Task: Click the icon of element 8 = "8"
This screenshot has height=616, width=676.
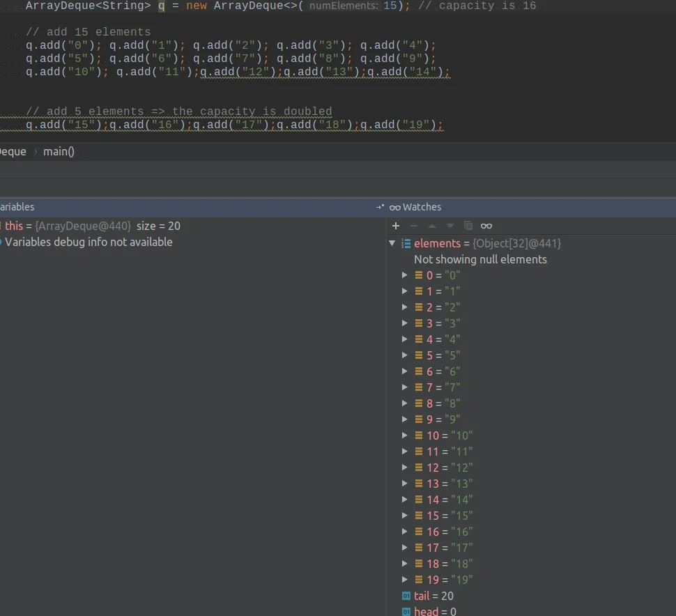Action: tap(419, 403)
